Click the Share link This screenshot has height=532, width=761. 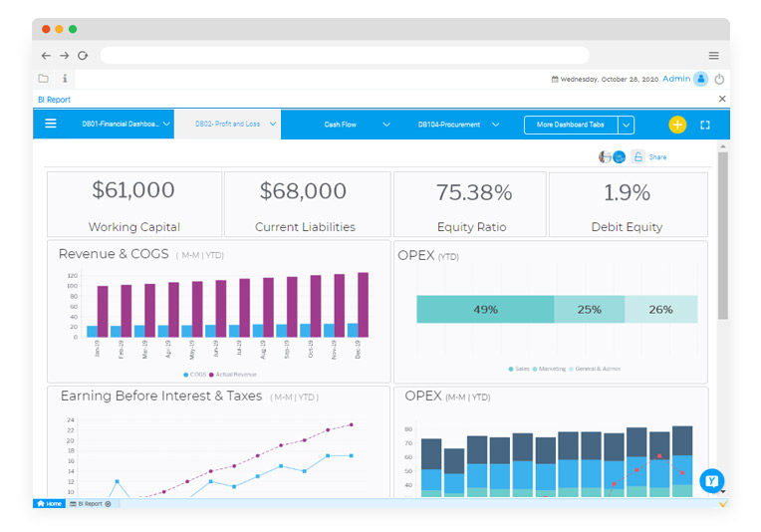[657, 157]
